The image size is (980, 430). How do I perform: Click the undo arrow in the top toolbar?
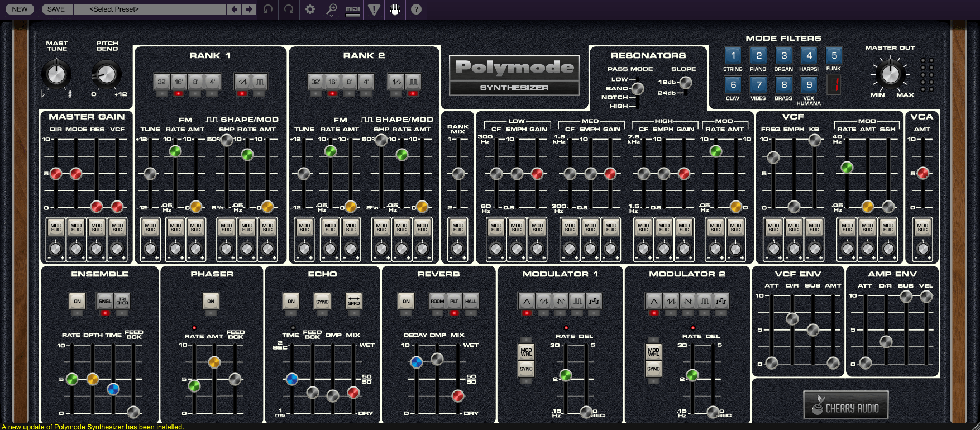[268, 9]
